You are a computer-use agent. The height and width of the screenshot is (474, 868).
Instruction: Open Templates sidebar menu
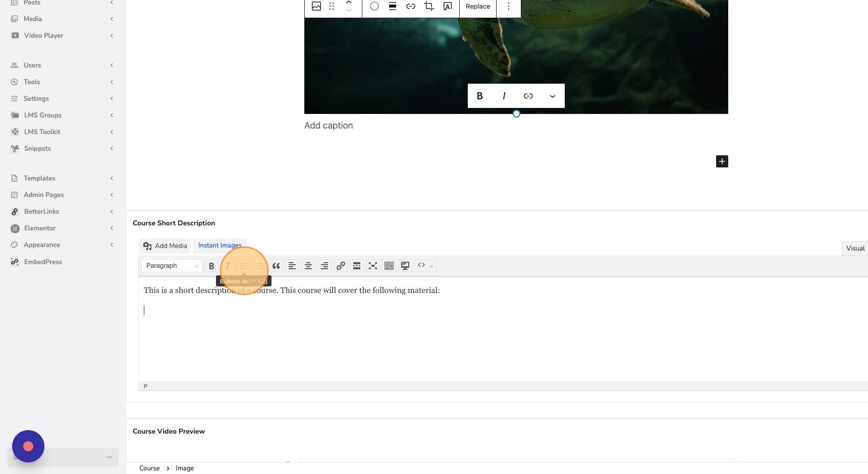click(39, 178)
